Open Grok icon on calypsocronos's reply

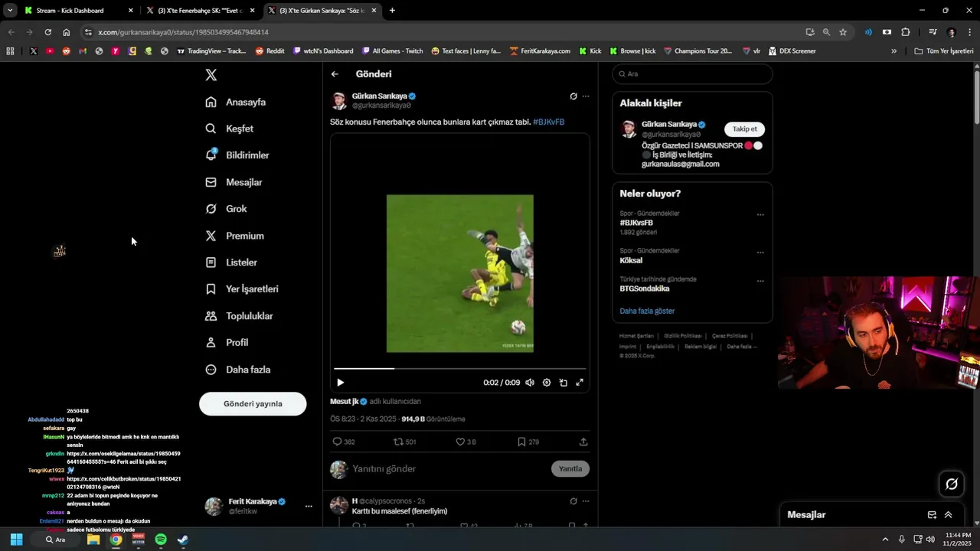(x=573, y=501)
